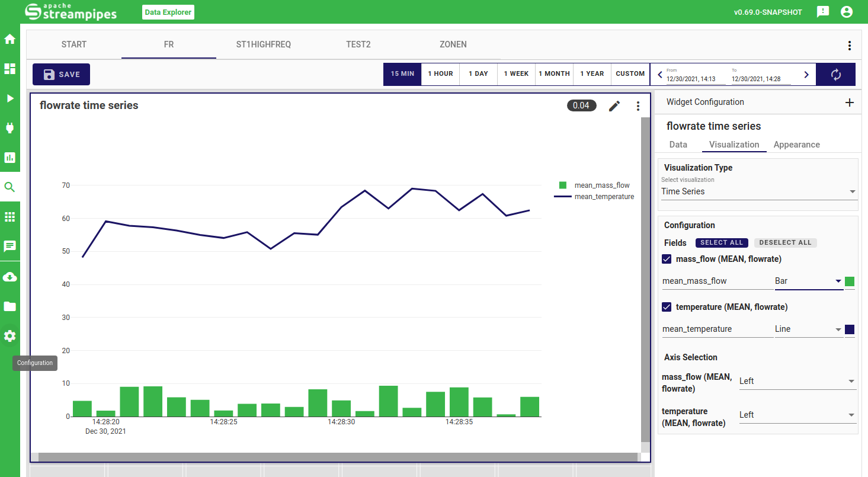Click the pencil edit icon on widget
Viewport: 868px width, 477px height.
[x=614, y=106]
